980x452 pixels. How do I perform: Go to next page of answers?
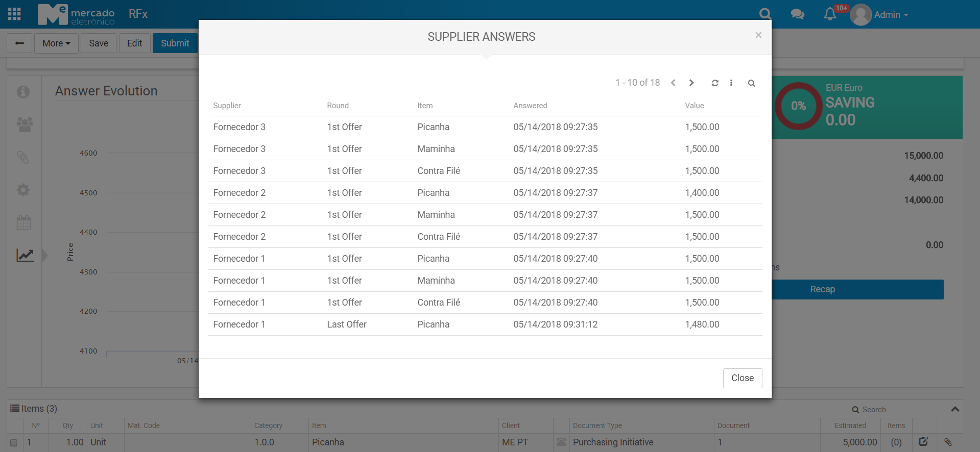[x=691, y=83]
